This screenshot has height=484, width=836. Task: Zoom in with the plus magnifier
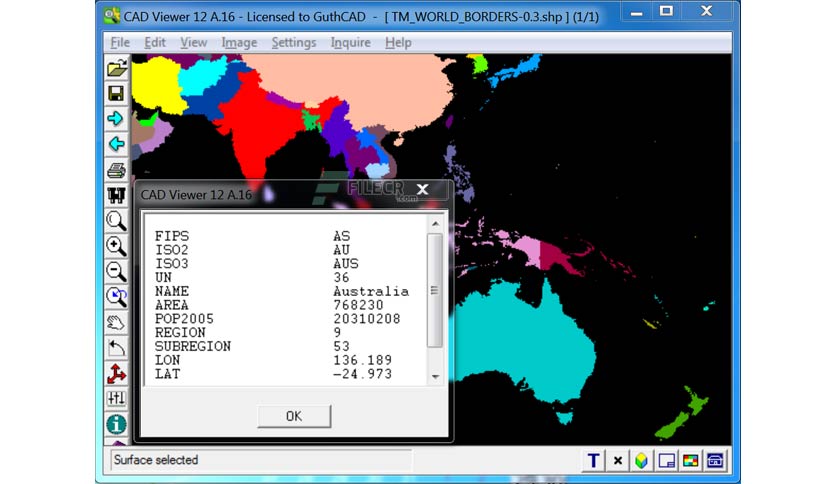click(x=116, y=246)
